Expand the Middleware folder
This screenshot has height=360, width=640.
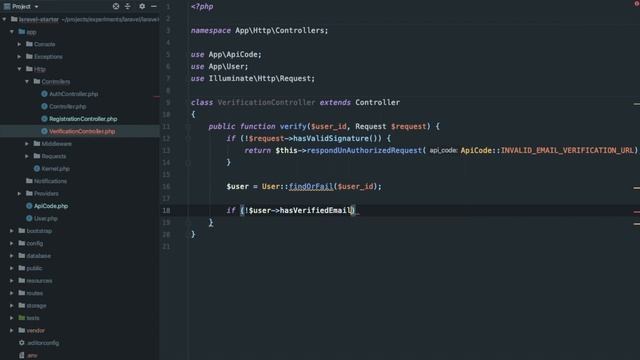(27, 144)
